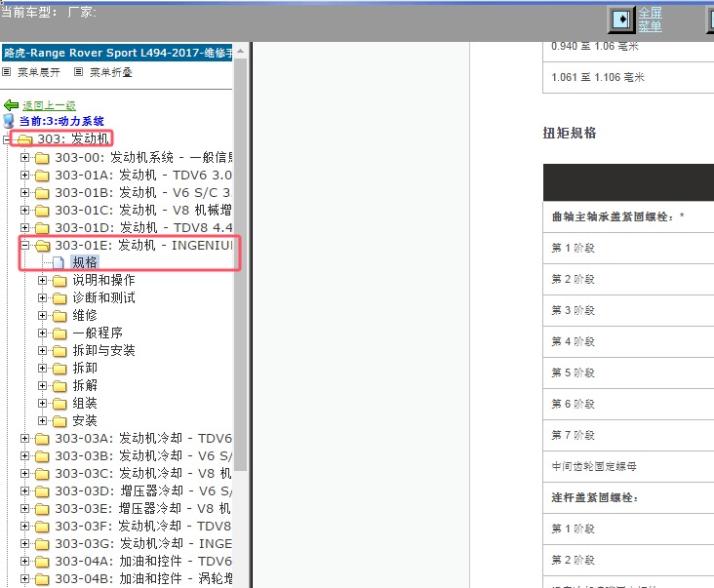Expand the 维修 node
Image resolution: width=714 pixels, height=588 pixels.
(42, 315)
